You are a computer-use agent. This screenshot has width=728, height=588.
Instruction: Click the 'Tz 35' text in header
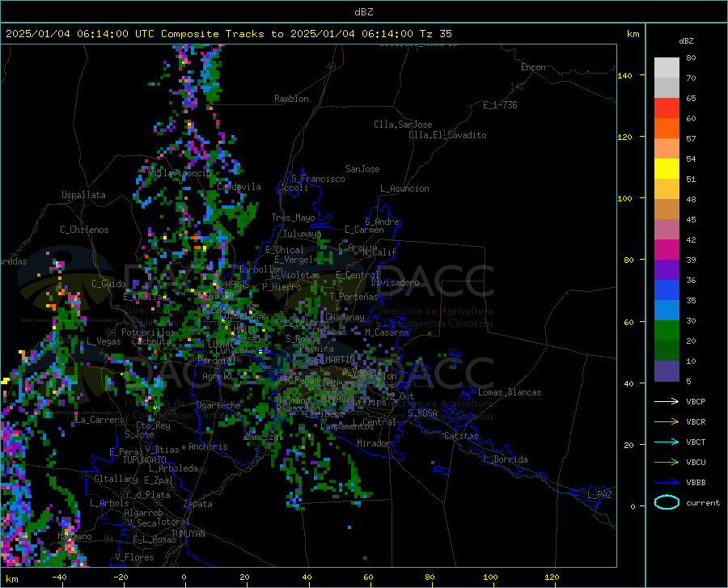coord(436,34)
